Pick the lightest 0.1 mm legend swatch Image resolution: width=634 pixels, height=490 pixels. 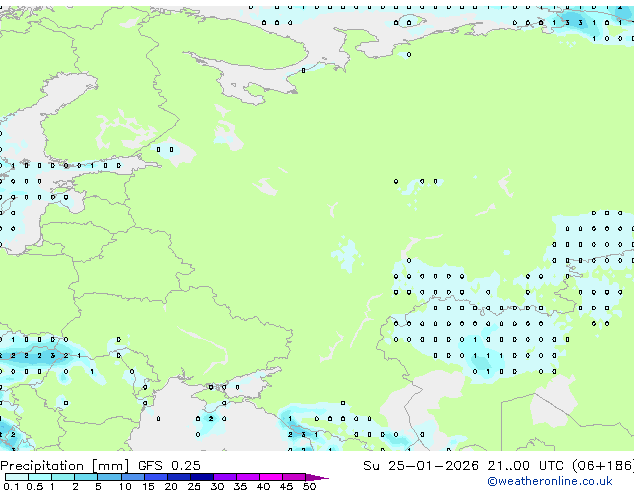tap(17, 477)
